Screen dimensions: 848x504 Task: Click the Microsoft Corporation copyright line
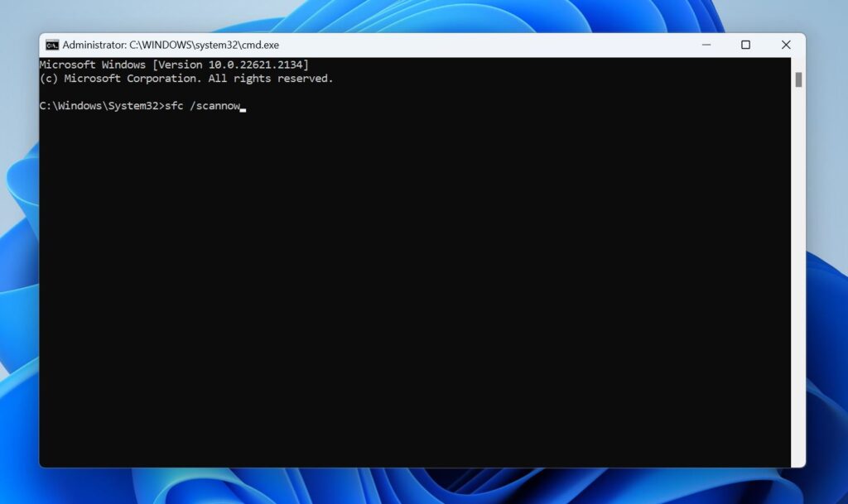click(188, 78)
